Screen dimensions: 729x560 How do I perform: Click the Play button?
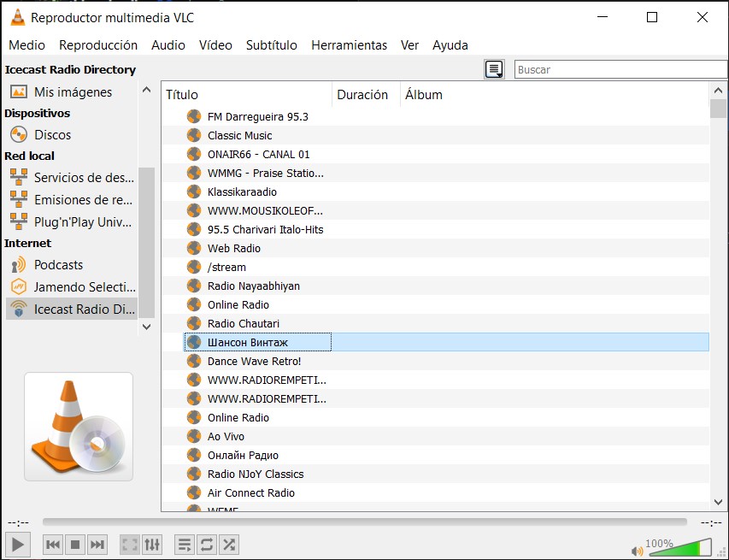[x=18, y=545]
